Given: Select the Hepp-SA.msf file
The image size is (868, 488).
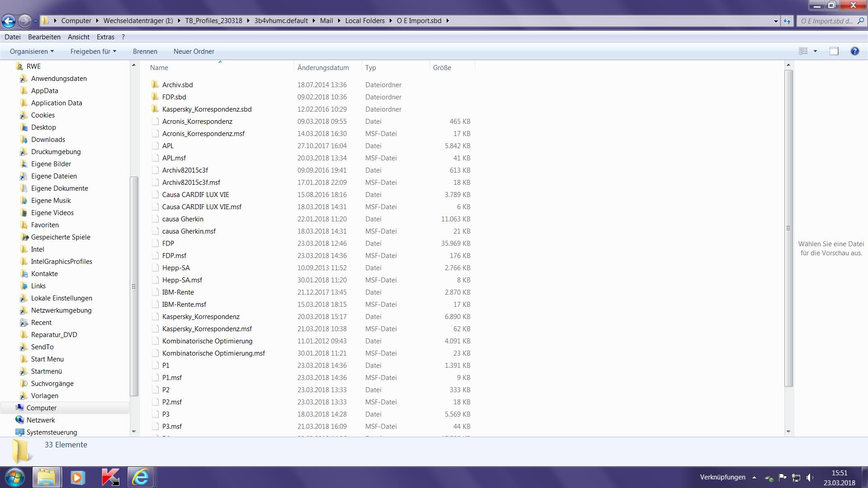Looking at the screenshot, I should 182,280.
